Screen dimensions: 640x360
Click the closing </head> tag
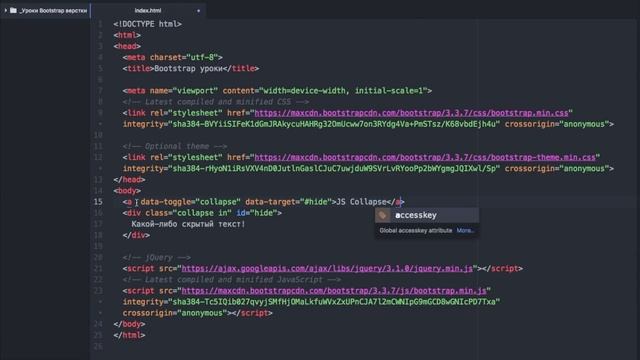coord(129,180)
